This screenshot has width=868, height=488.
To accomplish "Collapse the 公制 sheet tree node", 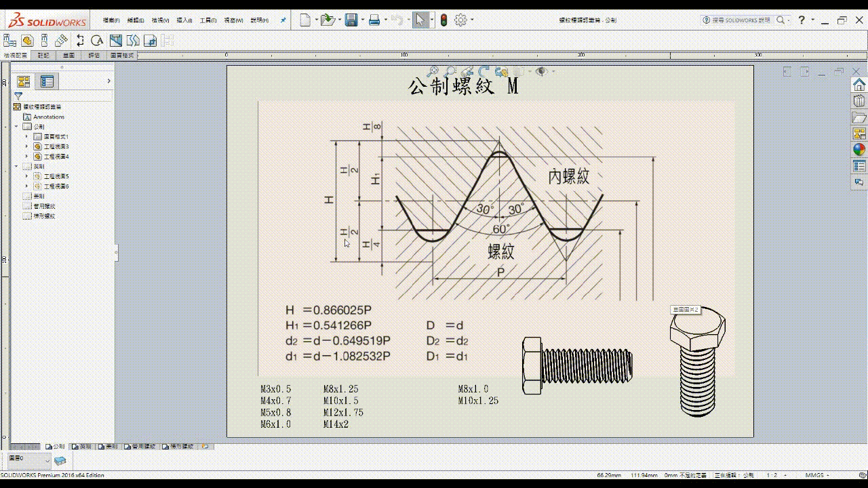I will [16, 127].
